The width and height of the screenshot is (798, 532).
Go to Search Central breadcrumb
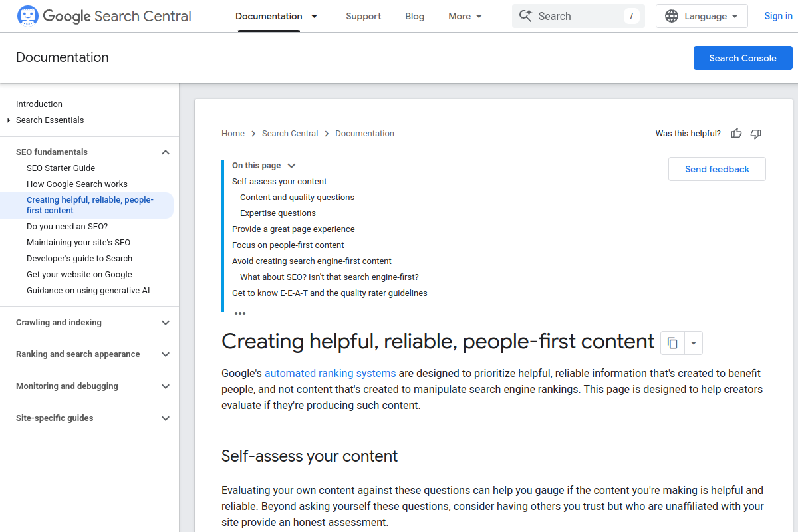[x=290, y=134]
